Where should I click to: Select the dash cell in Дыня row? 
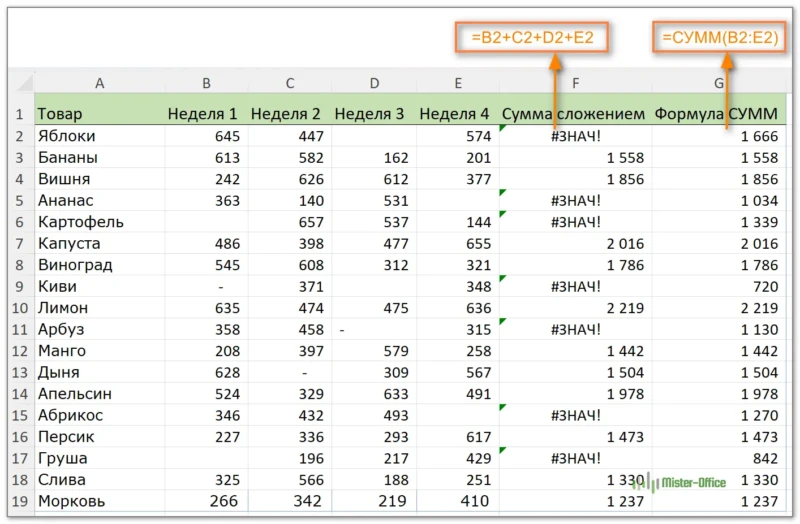coord(290,372)
